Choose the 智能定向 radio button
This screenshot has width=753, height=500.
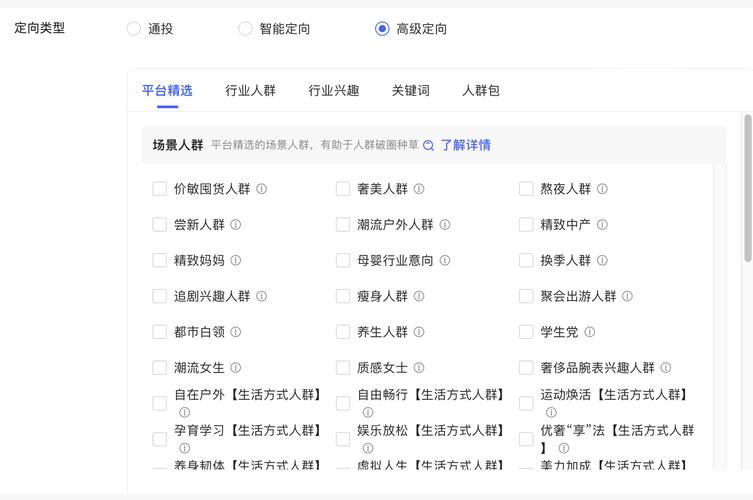point(245,29)
